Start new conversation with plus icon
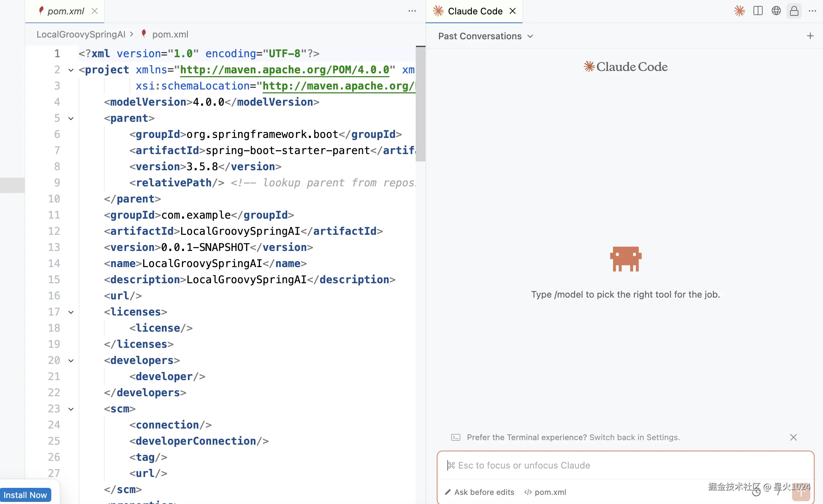Screen dimensions: 823x504 (x=810, y=36)
